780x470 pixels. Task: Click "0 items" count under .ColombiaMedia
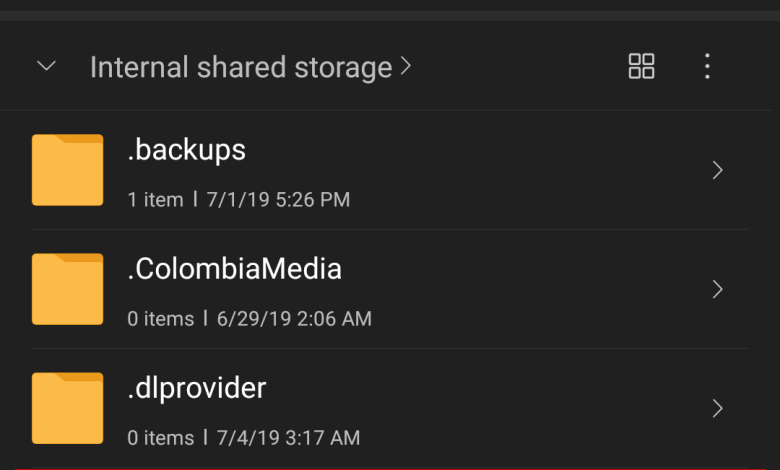[x=161, y=319]
